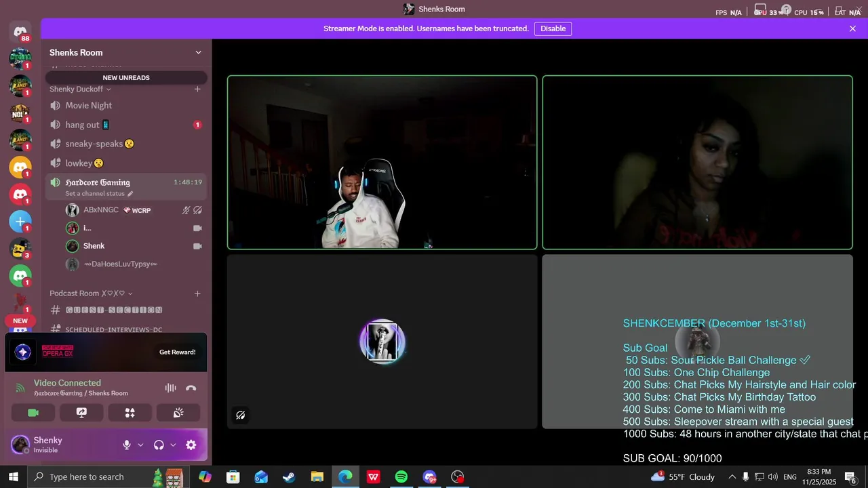The image size is (868, 488).
Task: Jump to NEW UNREADS
Action: coord(126,77)
